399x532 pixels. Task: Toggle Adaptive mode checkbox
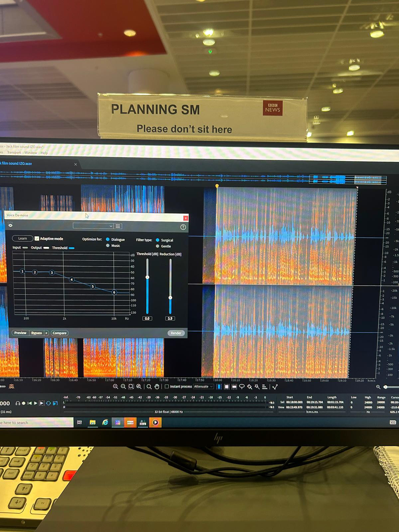[37, 238]
